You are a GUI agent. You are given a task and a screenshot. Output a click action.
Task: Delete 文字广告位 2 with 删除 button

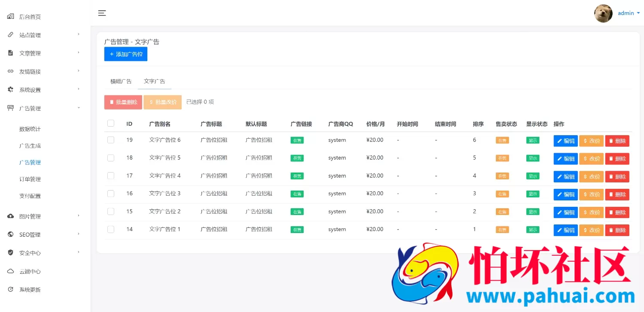[617, 212]
